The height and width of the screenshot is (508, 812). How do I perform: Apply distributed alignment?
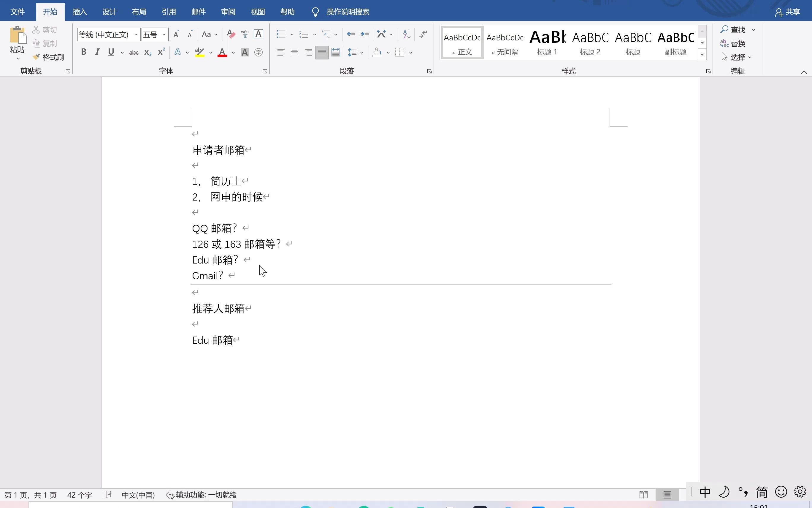[336, 52]
